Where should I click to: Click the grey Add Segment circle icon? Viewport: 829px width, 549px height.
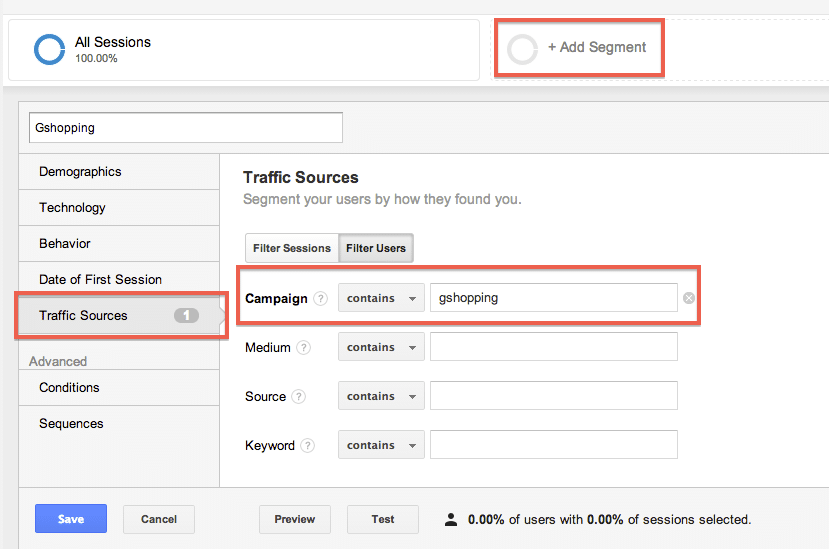[x=522, y=50]
